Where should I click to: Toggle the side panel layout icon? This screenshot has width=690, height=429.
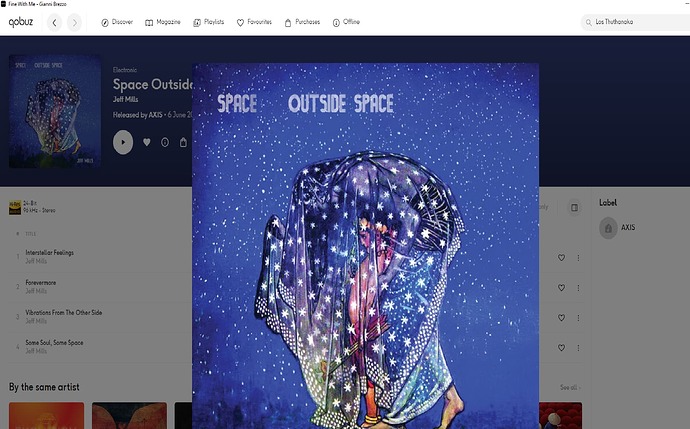(574, 208)
